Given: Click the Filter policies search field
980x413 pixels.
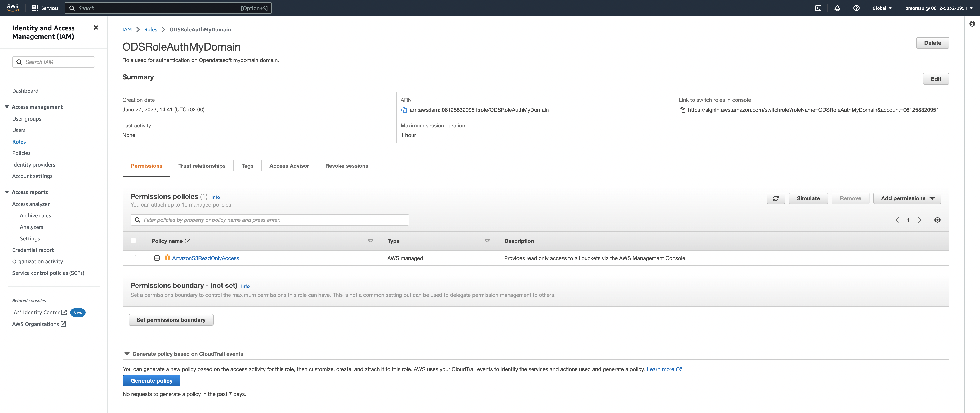Looking at the screenshot, I should pyautogui.click(x=274, y=220).
